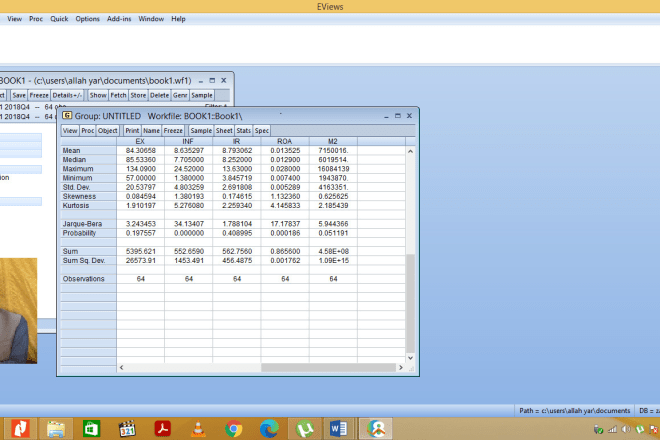Click Print button in Group window
This screenshot has width=660, height=440.
click(x=132, y=131)
